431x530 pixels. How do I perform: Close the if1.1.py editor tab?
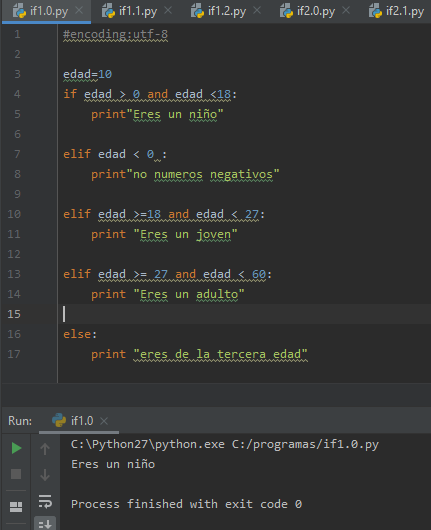(168, 10)
